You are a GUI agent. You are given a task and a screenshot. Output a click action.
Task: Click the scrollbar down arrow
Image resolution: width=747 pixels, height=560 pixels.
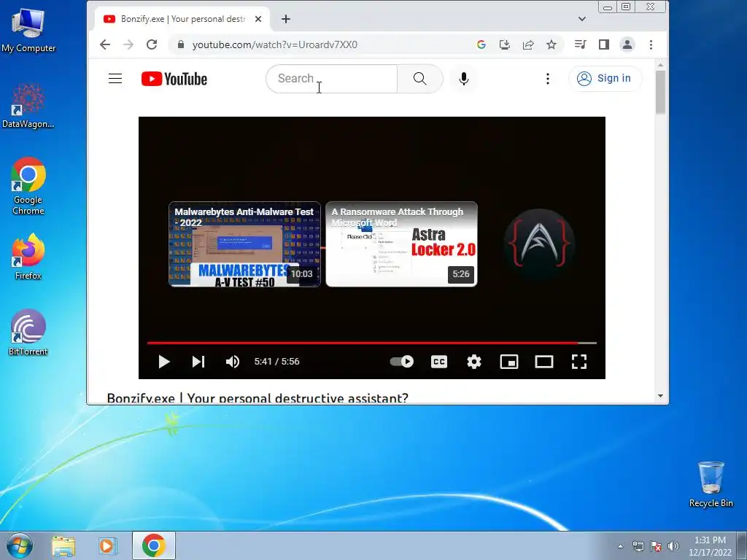coord(660,396)
